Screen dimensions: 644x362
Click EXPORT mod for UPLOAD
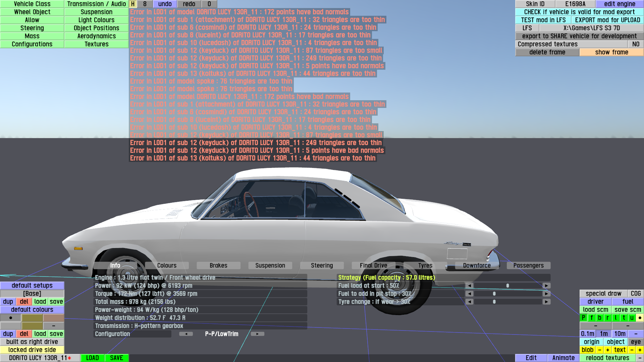(x=607, y=20)
